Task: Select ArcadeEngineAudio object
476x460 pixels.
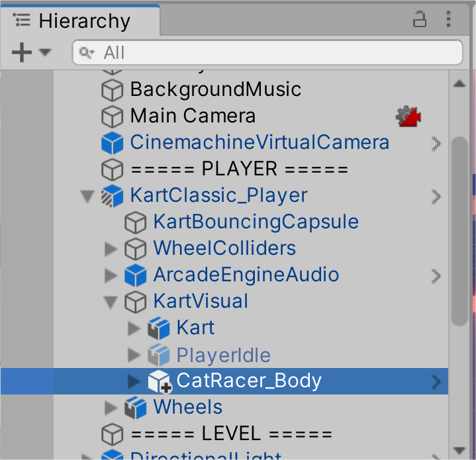Action: 246,275
